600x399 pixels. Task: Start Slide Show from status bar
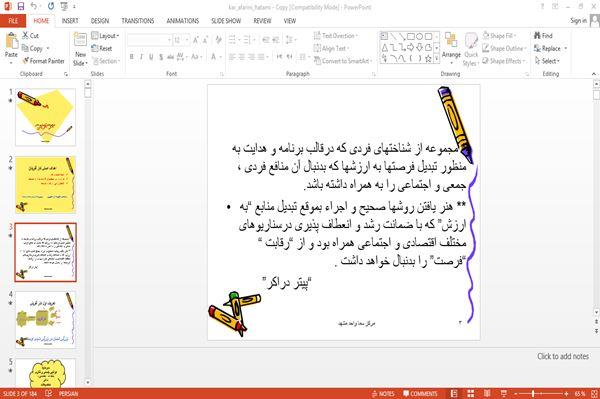pyautogui.click(x=504, y=393)
